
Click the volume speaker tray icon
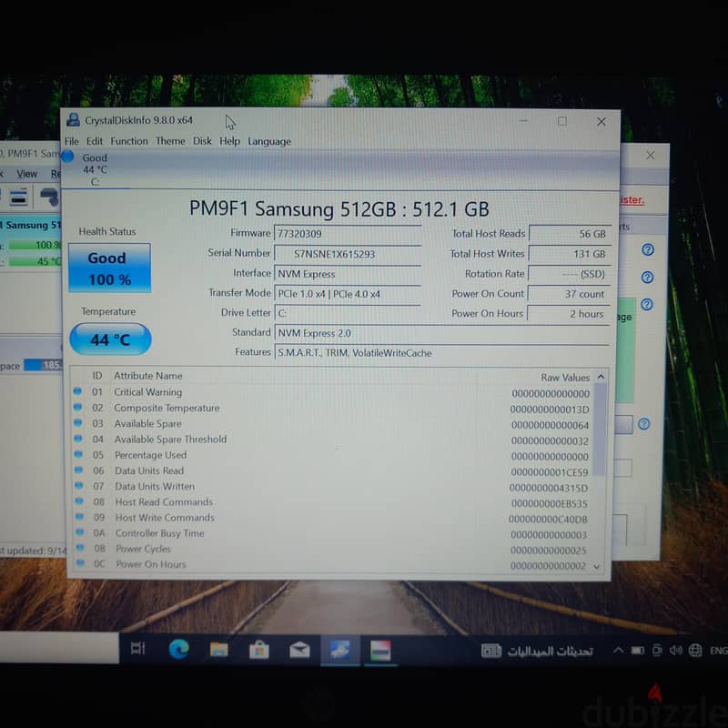click(x=675, y=651)
